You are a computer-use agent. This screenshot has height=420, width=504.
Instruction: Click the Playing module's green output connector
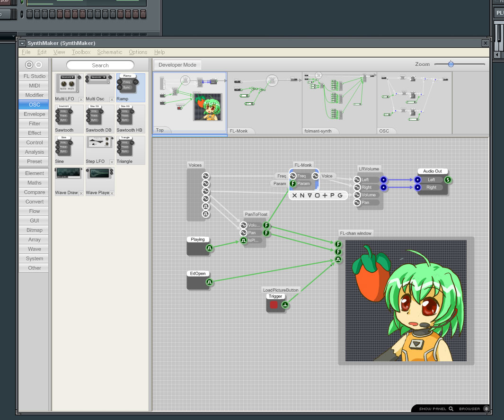(x=209, y=248)
